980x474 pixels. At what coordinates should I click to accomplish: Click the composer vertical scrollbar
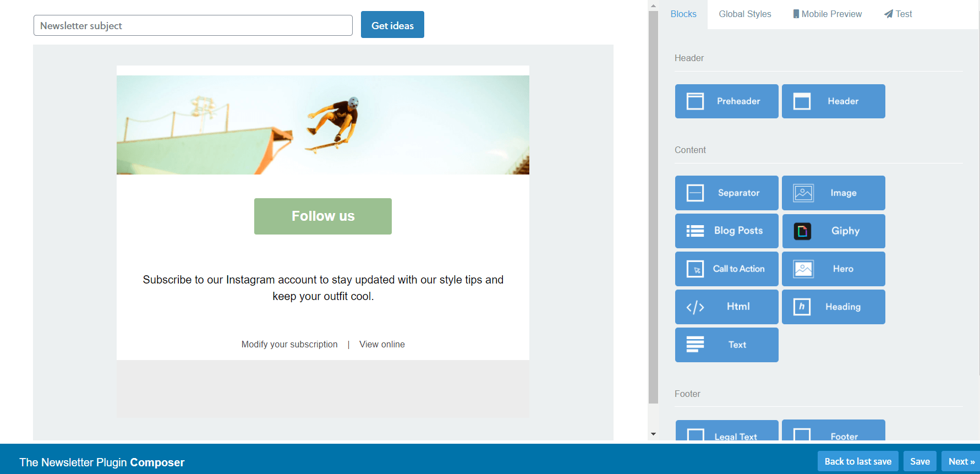(x=653, y=207)
